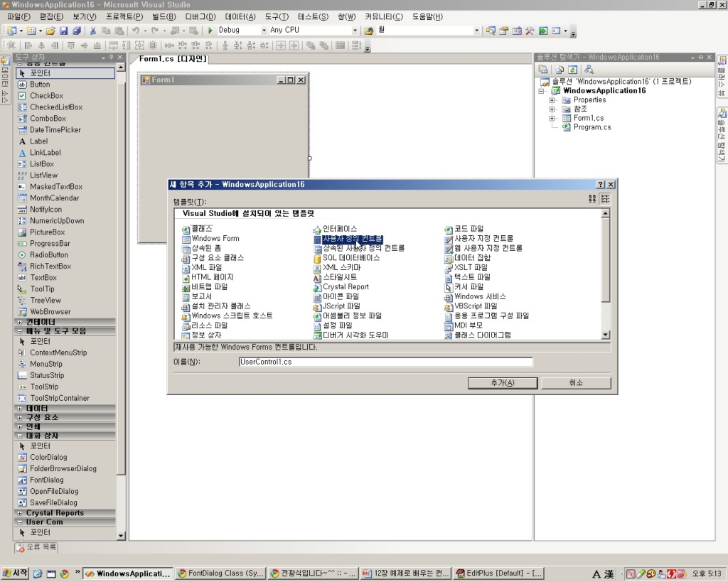The height and width of the screenshot is (582, 728).
Task: Select TextBox control in the toolbox
Action: 43,278
